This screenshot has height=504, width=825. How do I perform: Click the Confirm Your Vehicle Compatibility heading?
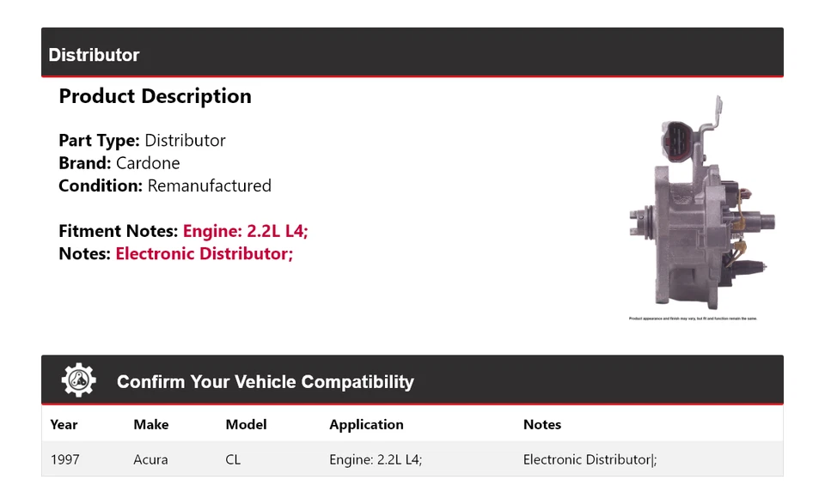pyautogui.click(x=265, y=382)
